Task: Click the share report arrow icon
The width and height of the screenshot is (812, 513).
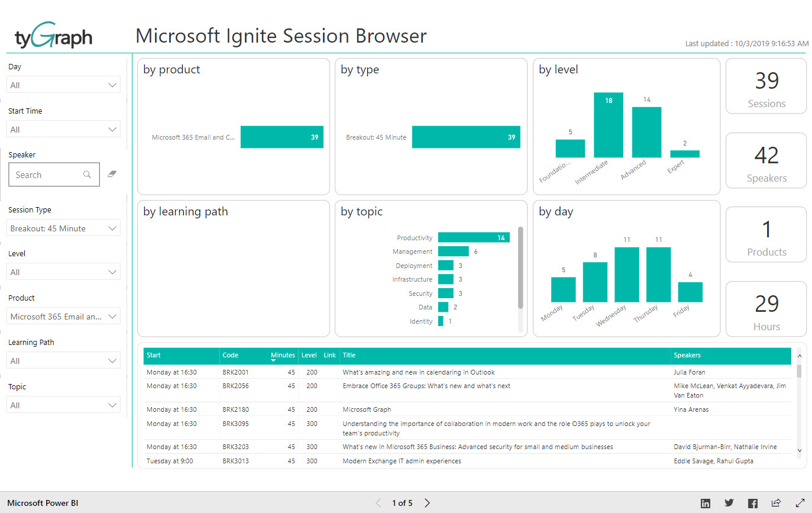Action: click(x=777, y=503)
